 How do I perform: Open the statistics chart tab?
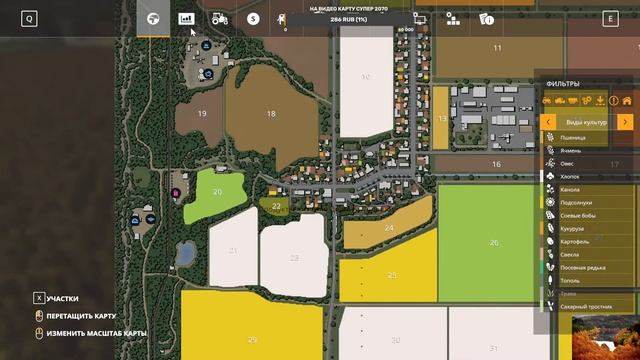click(x=186, y=19)
